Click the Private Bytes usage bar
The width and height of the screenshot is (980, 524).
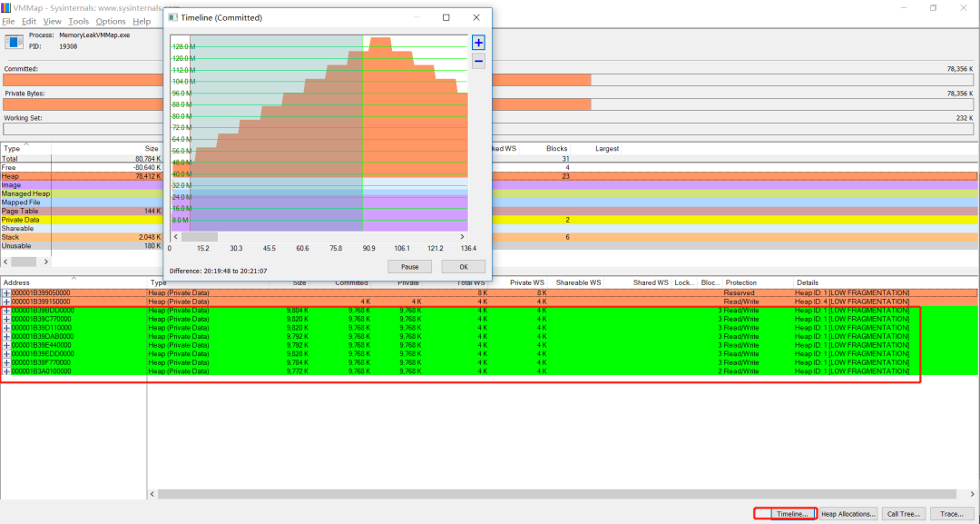488,104
